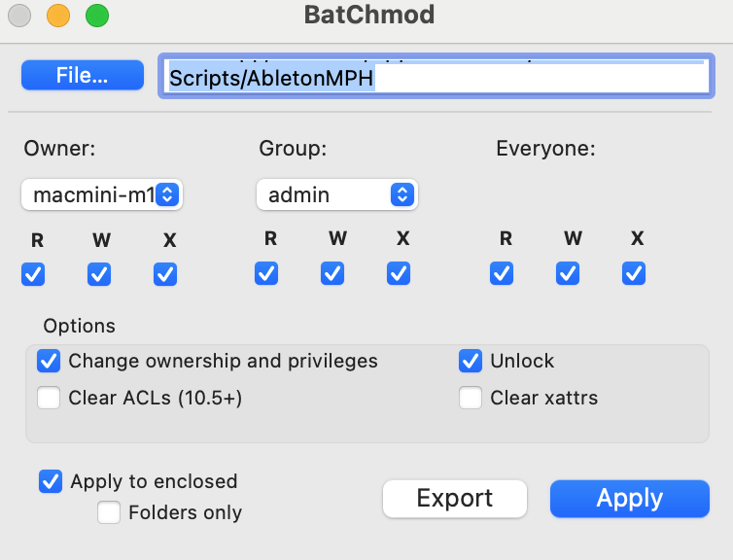Toggle Everyone read permission checkbox
This screenshot has height=560, width=733.
502,273
